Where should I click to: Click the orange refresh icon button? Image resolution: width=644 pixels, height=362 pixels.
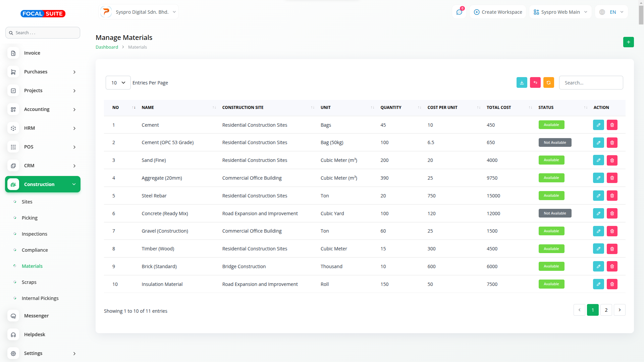tap(548, 83)
